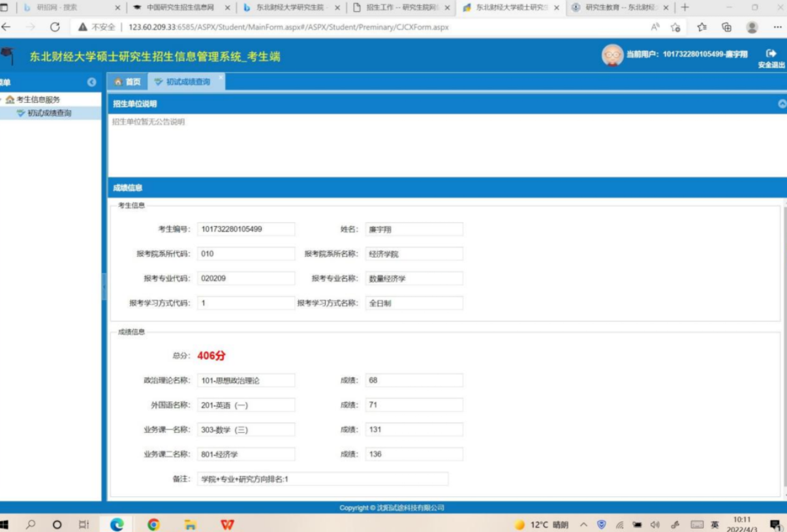Click the browser refresh button
787x532 pixels.
(55, 27)
